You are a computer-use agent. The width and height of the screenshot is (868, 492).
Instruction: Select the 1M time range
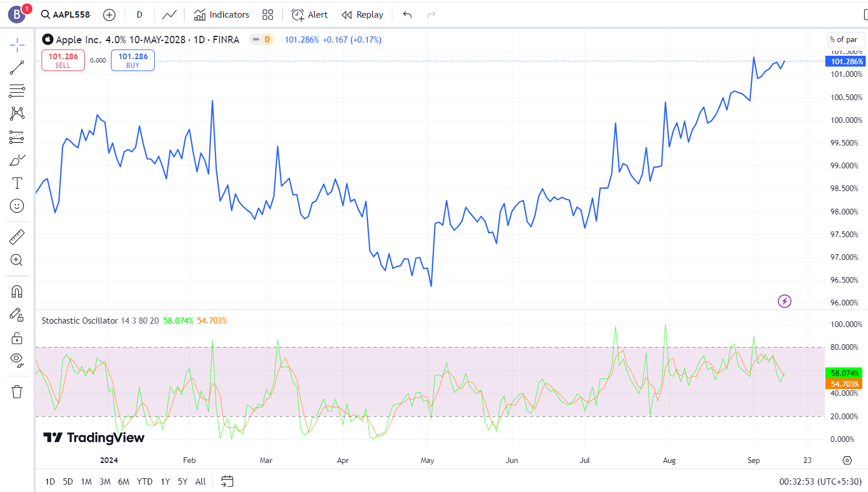coord(86,482)
